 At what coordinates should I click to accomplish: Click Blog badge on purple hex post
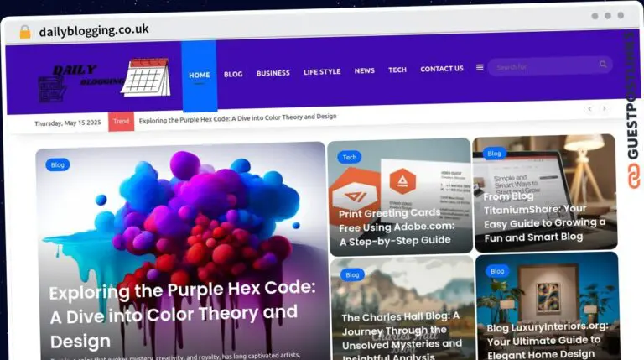(x=58, y=164)
